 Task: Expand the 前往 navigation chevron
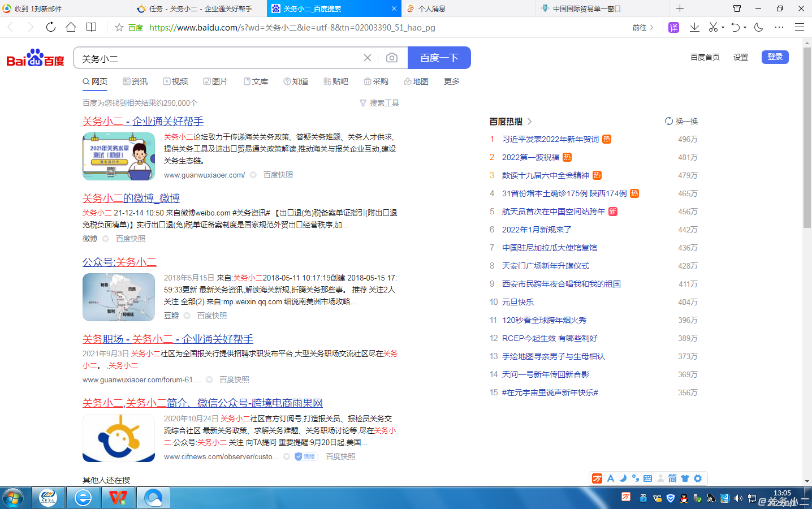[x=651, y=27]
